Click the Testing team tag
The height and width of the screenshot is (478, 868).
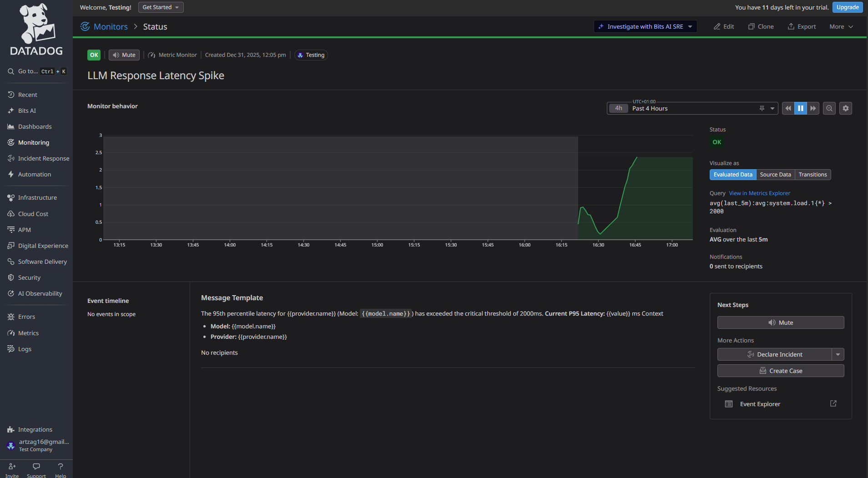pyautogui.click(x=311, y=55)
